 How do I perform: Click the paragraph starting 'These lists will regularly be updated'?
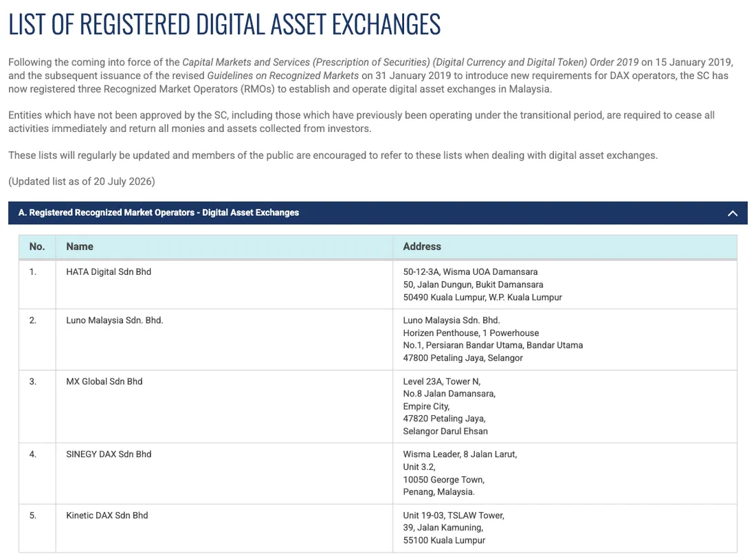(333, 155)
